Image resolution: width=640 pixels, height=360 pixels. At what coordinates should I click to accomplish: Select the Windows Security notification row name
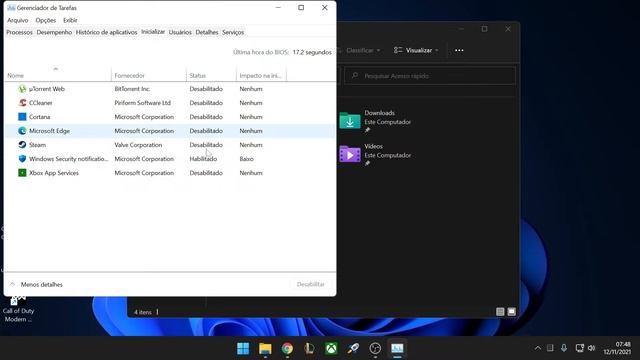tap(69, 159)
